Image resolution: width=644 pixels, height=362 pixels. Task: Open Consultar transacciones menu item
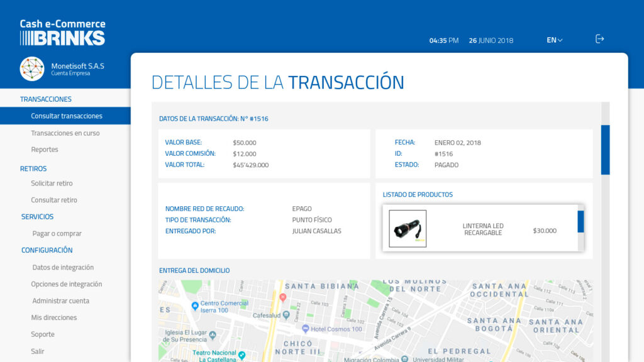[x=66, y=116]
